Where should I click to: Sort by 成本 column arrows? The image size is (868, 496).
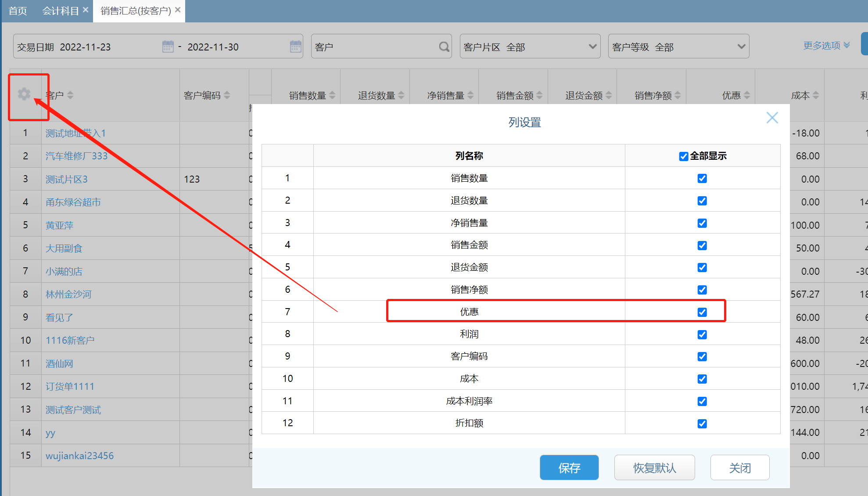816,95
